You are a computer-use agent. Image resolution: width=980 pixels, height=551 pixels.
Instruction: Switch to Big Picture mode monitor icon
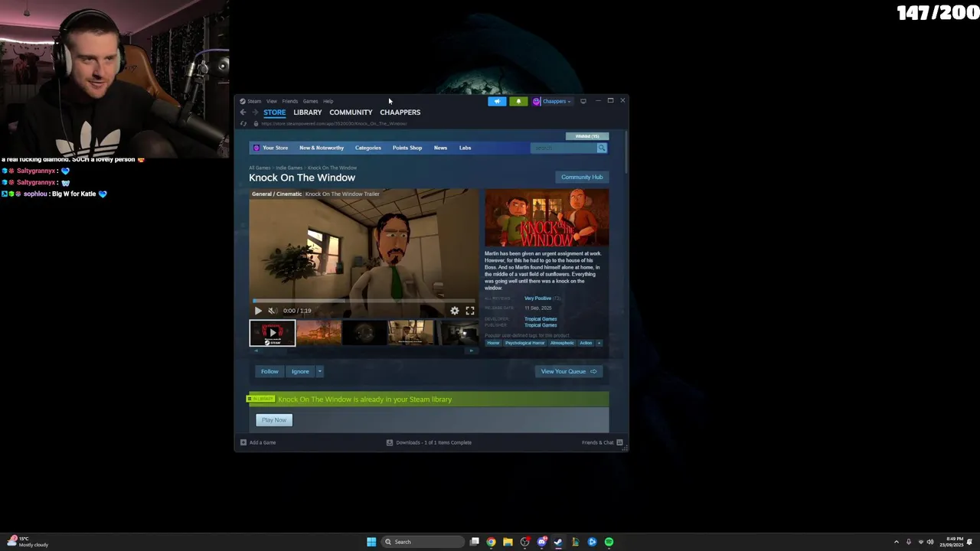click(x=583, y=101)
